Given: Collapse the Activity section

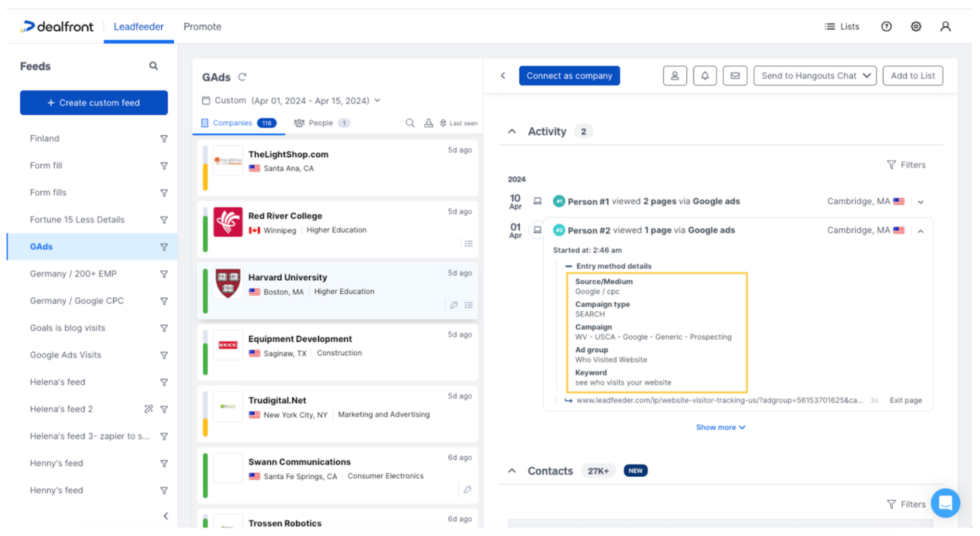Looking at the screenshot, I should (512, 131).
